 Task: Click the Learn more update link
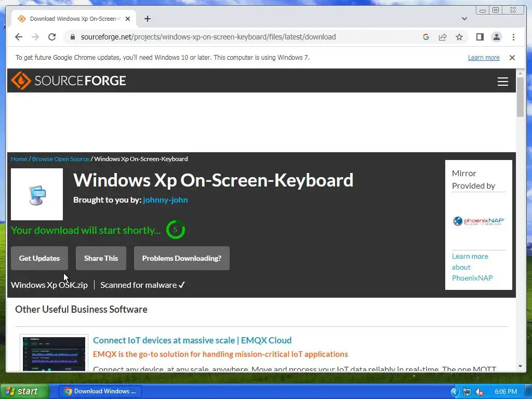484,58
